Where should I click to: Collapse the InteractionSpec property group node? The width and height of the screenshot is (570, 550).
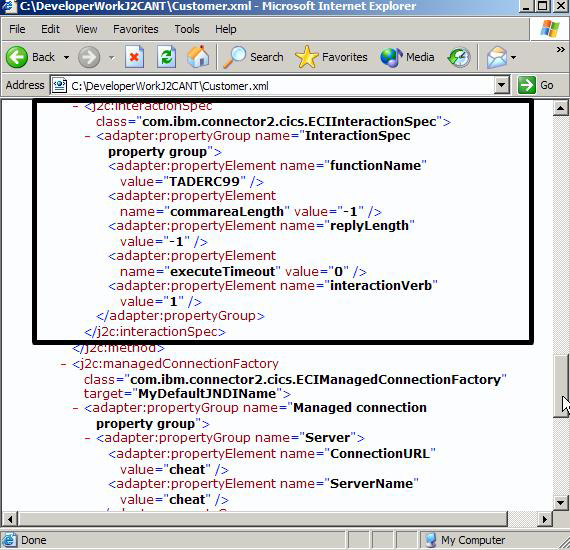87,137
